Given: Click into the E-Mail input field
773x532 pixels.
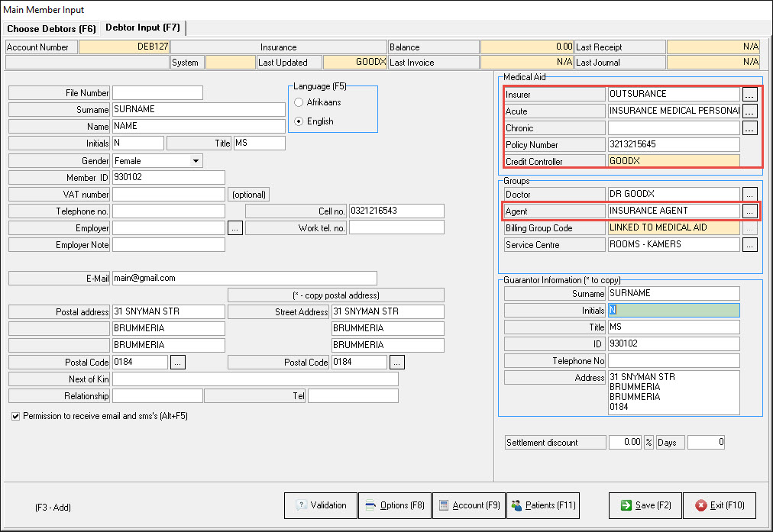Looking at the screenshot, I should (244, 279).
